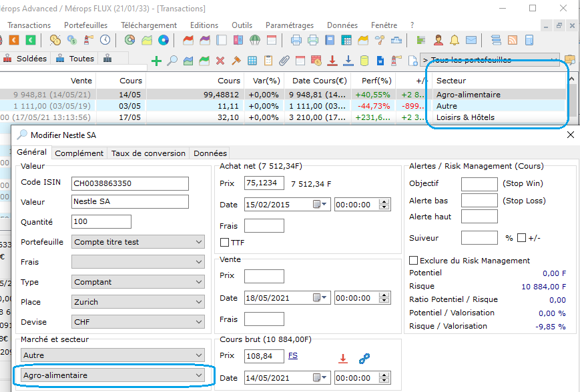Click the purple area chart icon
The height and width of the screenshot is (392, 580).
tap(205, 40)
